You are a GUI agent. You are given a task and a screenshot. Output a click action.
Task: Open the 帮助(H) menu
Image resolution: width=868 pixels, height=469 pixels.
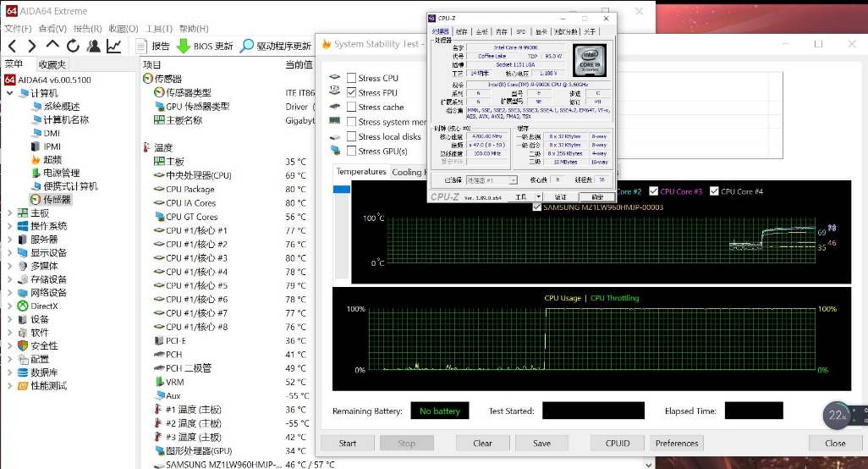(194, 28)
